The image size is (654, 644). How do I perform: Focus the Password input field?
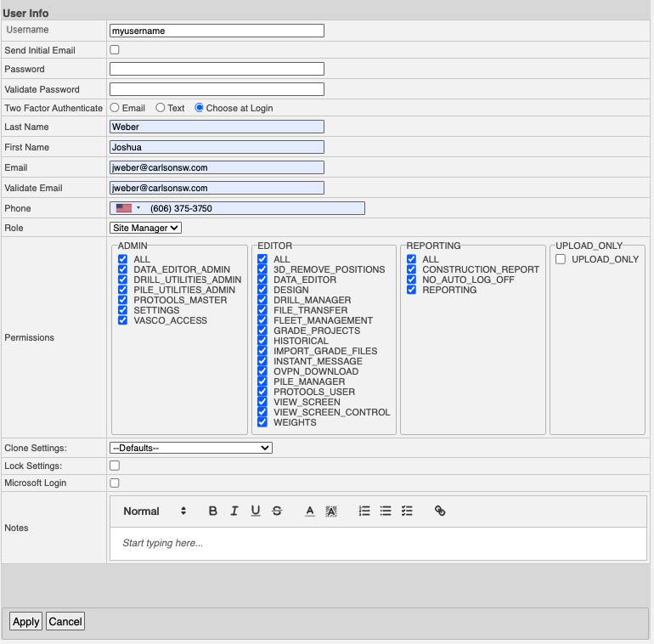[217, 69]
